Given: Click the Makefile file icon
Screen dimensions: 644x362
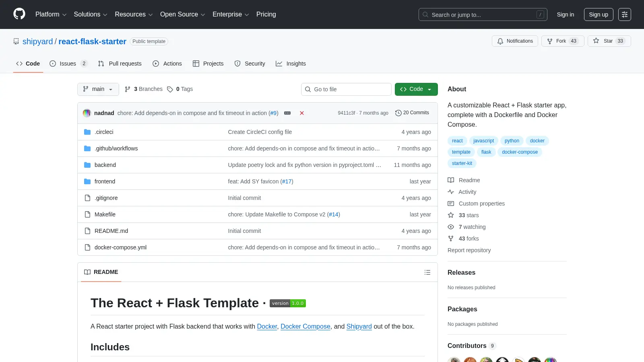Looking at the screenshot, I should tap(87, 214).
